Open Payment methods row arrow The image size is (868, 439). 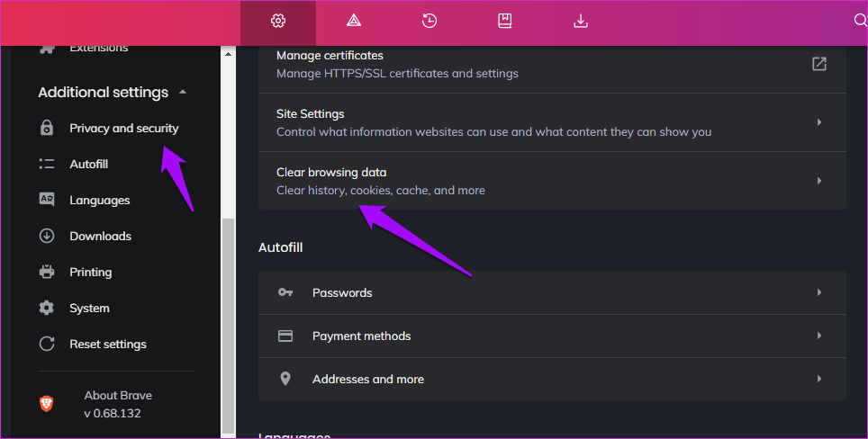tap(818, 336)
